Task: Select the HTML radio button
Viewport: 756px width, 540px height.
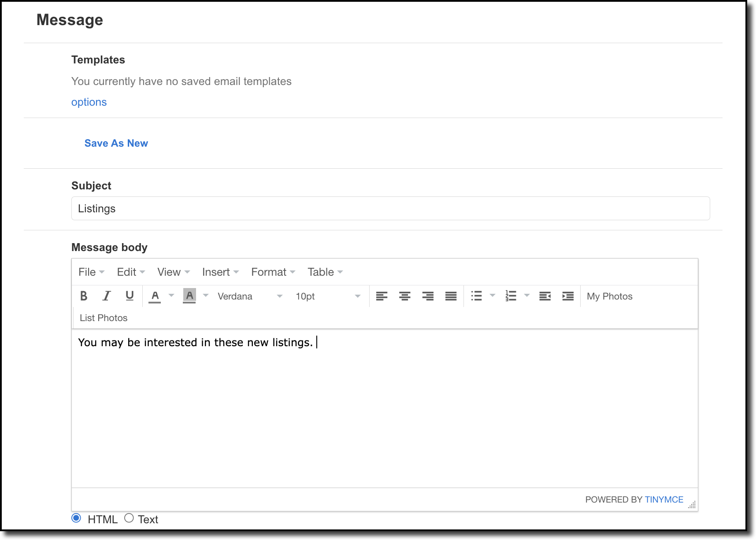Action: (77, 518)
